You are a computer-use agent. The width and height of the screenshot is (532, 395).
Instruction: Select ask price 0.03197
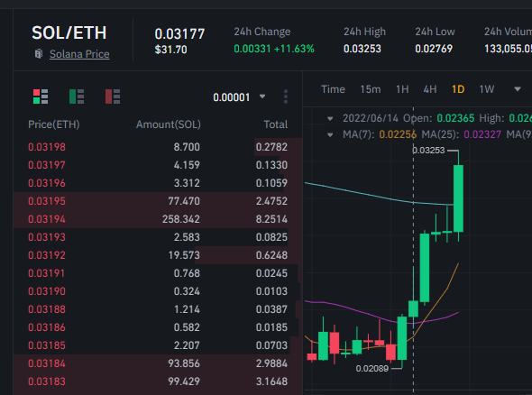point(47,165)
